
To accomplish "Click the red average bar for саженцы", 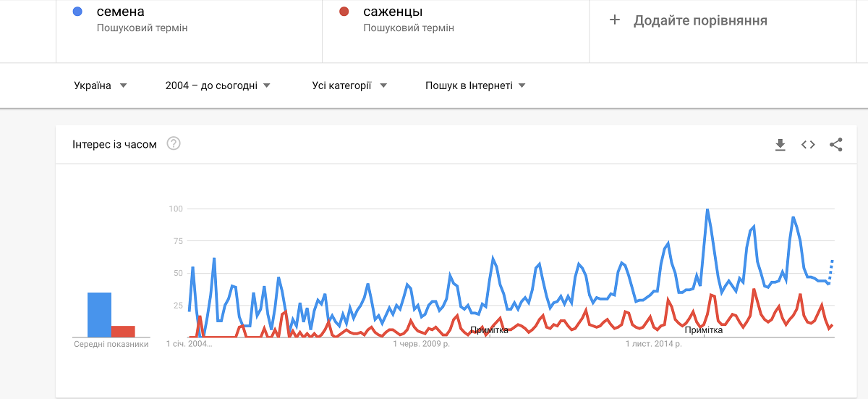I will pos(123,331).
